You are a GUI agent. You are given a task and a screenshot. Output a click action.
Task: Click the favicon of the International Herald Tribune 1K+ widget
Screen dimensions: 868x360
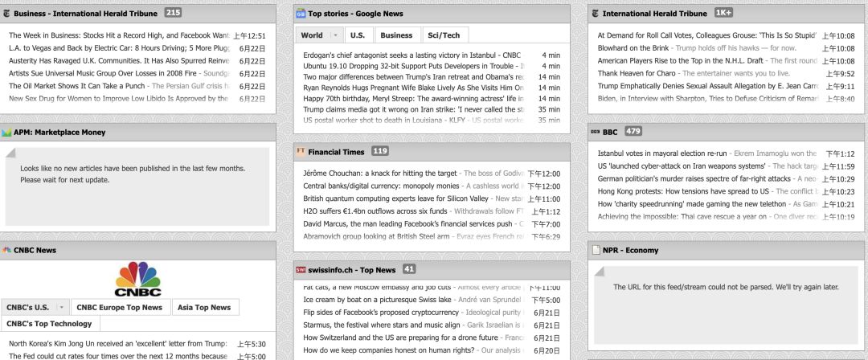(x=595, y=14)
